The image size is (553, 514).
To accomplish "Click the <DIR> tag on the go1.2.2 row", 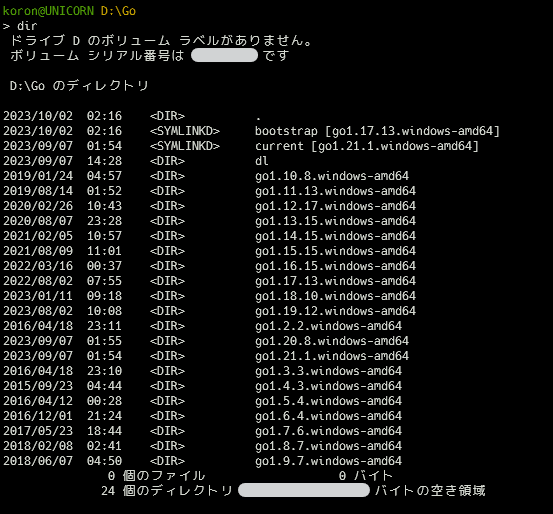I will pos(167,326).
